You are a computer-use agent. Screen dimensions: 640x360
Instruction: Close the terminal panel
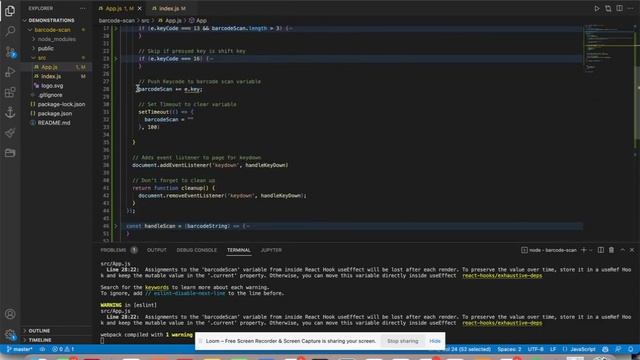pyautogui.click(x=632, y=250)
